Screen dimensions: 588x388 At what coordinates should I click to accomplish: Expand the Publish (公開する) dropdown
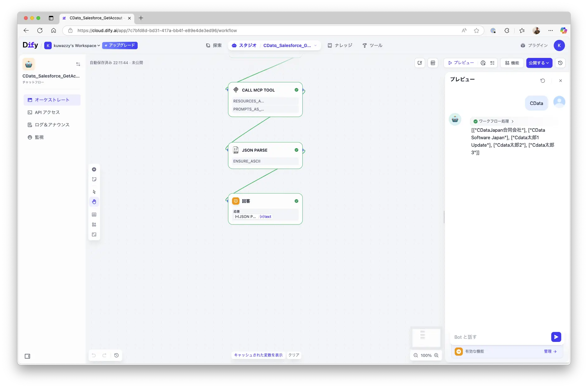[539, 63]
